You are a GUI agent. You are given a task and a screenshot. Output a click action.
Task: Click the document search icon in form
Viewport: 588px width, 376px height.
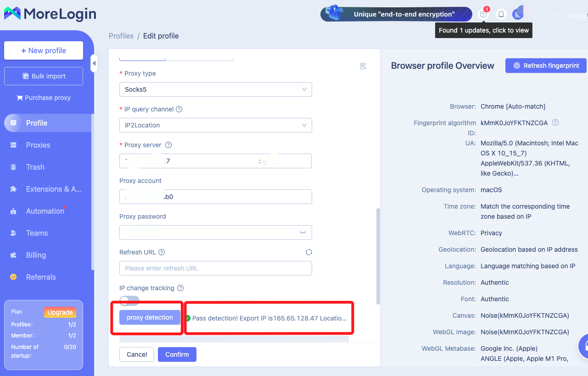363,66
